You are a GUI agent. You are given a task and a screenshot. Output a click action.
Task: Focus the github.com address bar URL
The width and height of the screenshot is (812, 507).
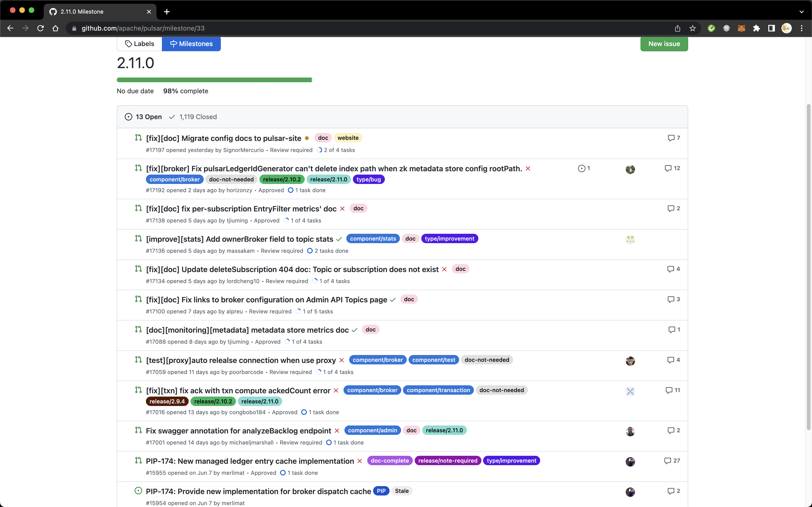(x=143, y=28)
